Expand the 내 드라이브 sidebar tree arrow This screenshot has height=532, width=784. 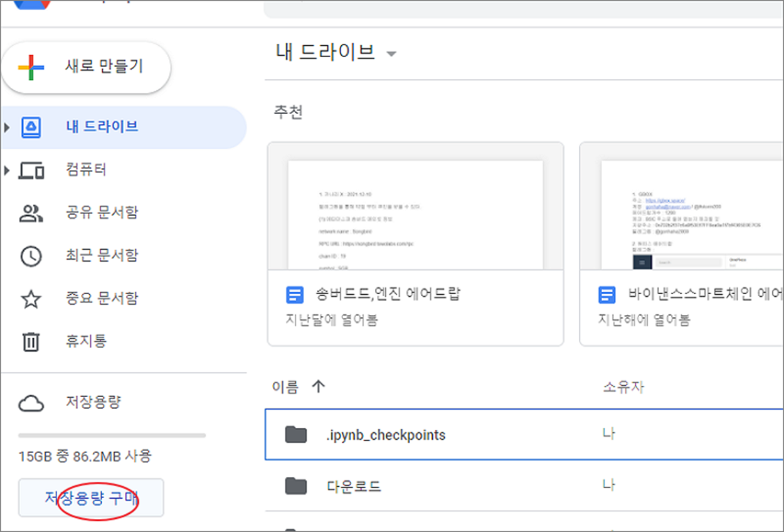7,128
